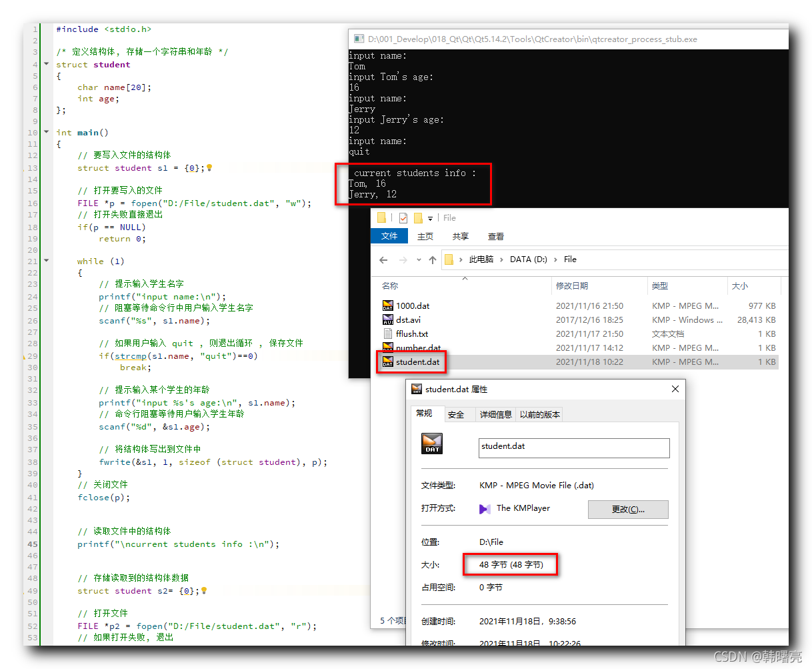Click the Properties checkmark quick-access icon

[403, 217]
